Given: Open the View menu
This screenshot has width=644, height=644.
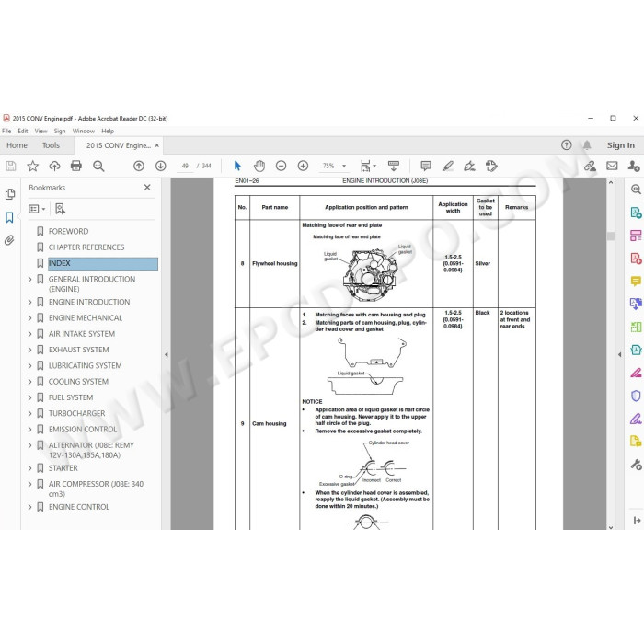Looking at the screenshot, I should pyautogui.click(x=40, y=131).
